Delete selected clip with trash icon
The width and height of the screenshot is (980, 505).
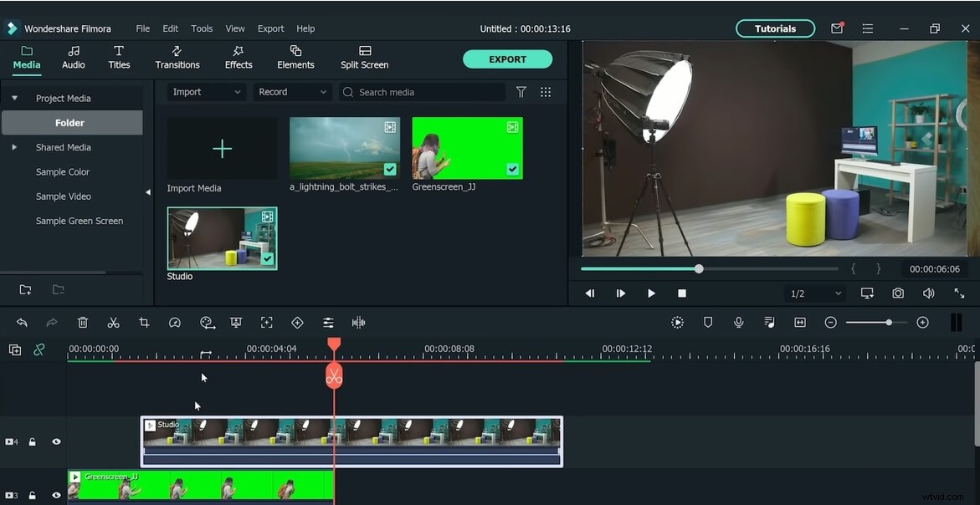83,323
